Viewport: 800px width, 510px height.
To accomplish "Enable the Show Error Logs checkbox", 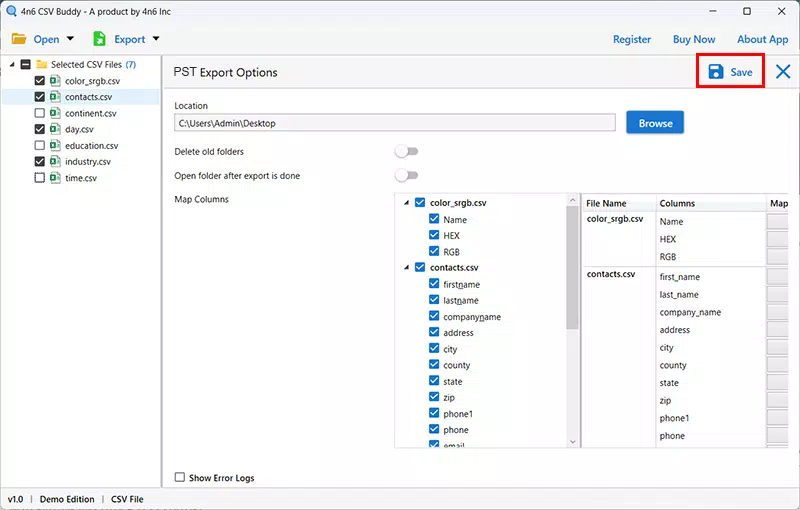I will 180,477.
